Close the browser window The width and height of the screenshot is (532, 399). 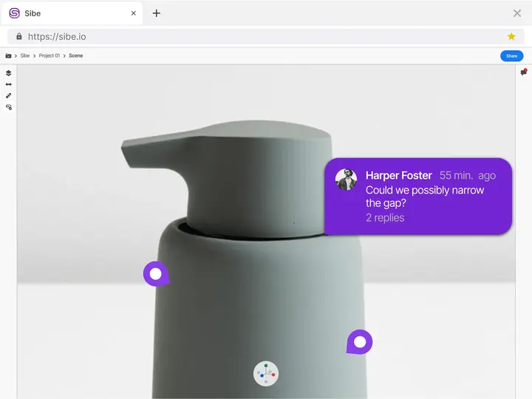point(517,13)
